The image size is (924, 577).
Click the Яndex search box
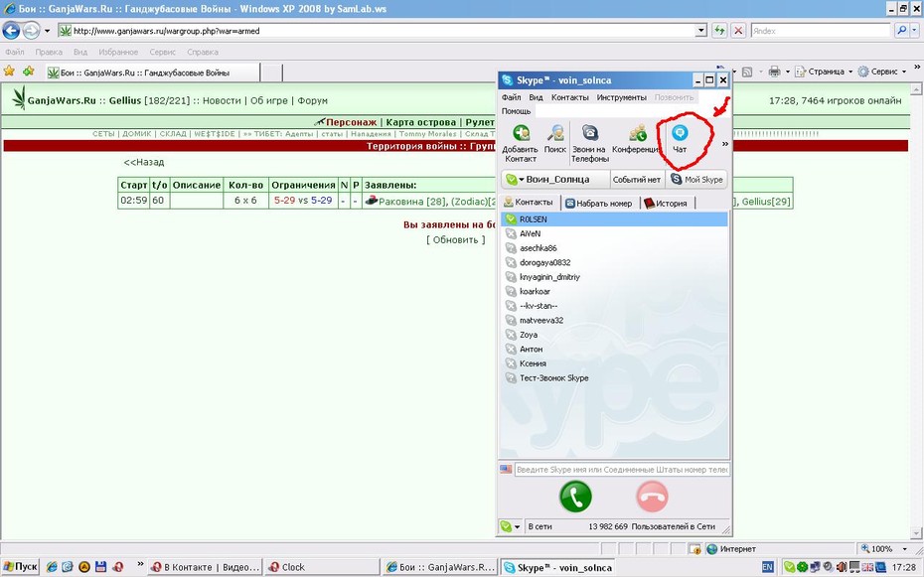pos(821,31)
